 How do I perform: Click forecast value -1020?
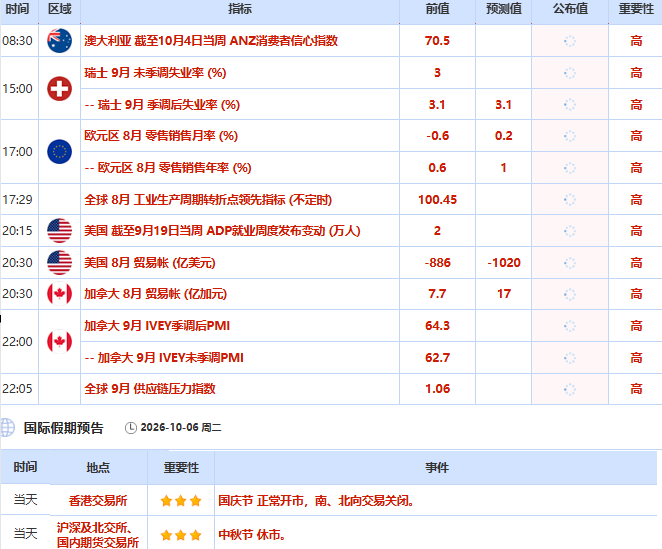click(504, 263)
